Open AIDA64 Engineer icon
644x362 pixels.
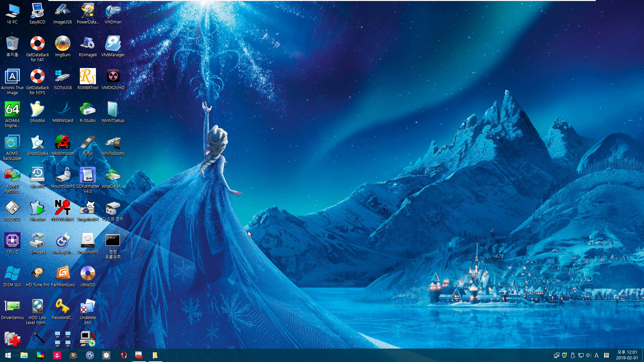pos(12,115)
